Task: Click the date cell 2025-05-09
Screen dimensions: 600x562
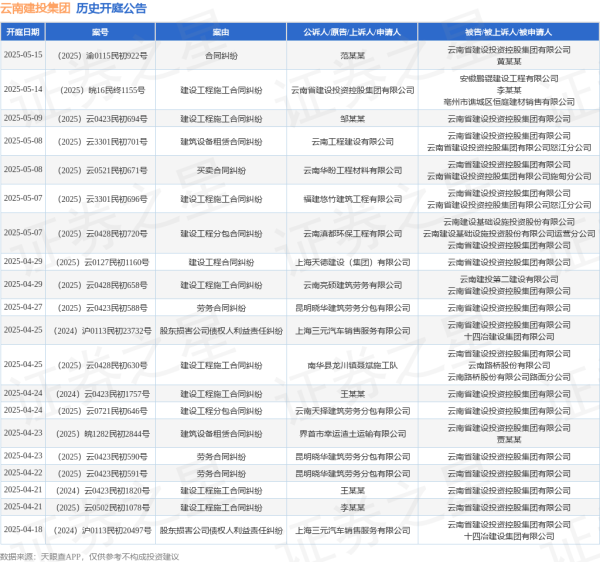Action: (x=23, y=118)
